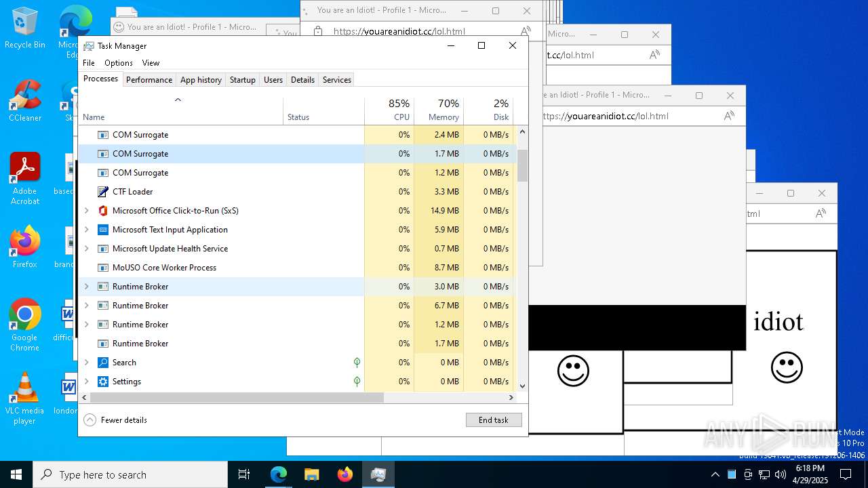Open the File menu
The width and height of the screenshot is (868, 488).
pos(89,63)
